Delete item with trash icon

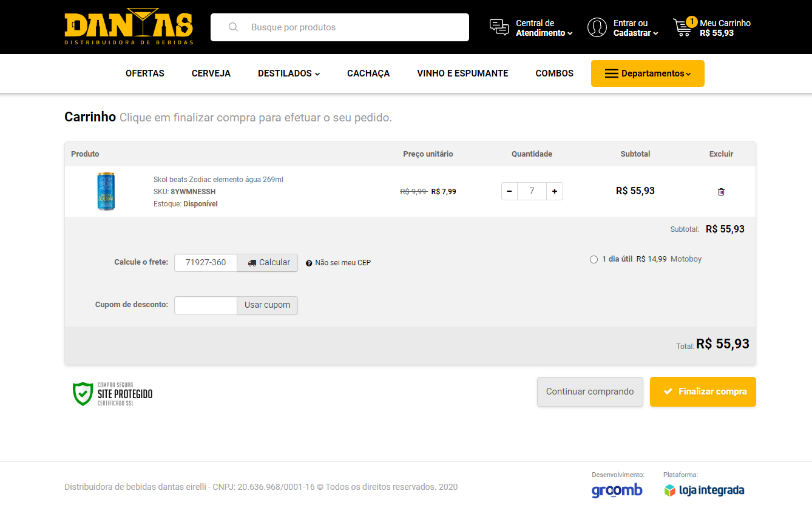(x=721, y=192)
